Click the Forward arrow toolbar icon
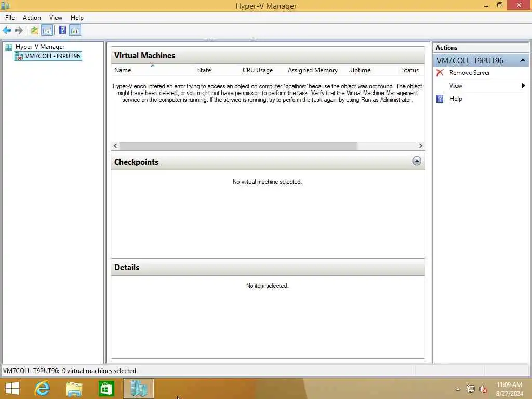Screen dimensions: 532x399 click(18, 31)
